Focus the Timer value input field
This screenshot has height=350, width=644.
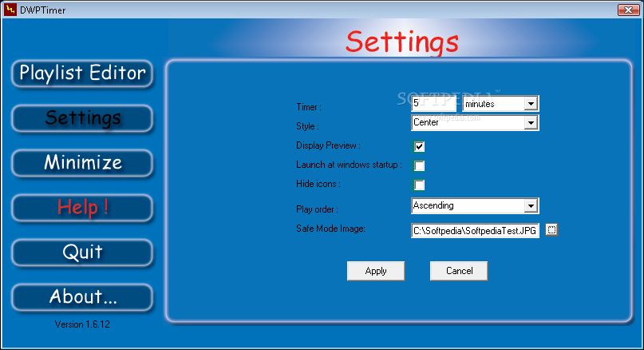pyautogui.click(x=433, y=104)
